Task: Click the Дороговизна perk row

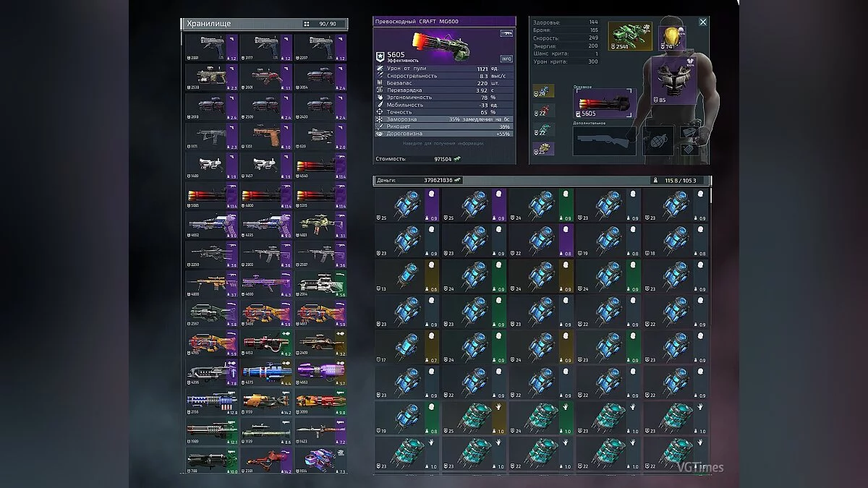Action: click(x=445, y=134)
